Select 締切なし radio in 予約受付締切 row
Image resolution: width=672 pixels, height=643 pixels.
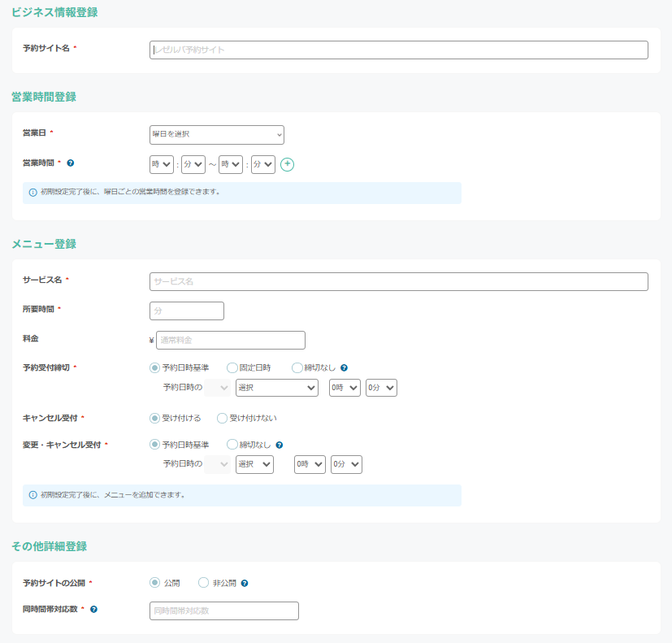pos(297,367)
